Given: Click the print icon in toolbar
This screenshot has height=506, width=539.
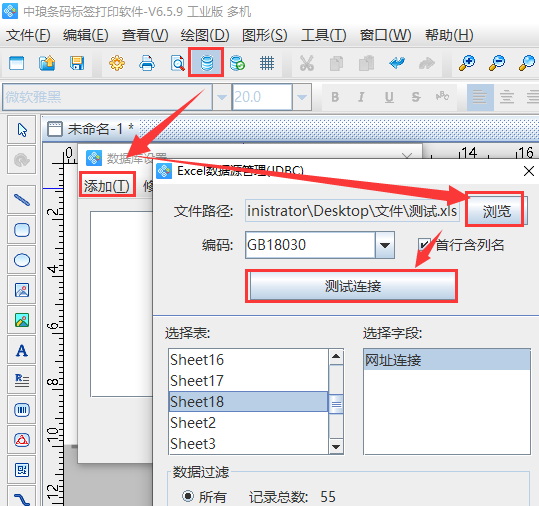Looking at the screenshot, I should tap(147, 63).
